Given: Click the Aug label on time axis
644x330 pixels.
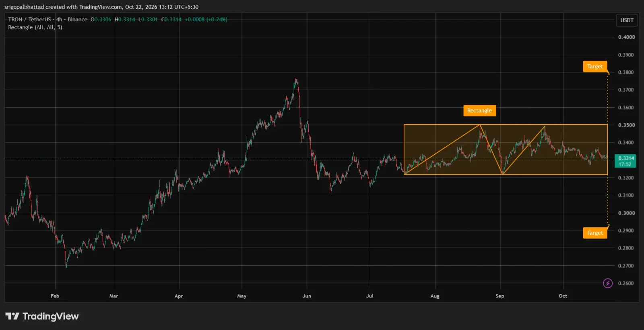Looking at the screenshot, I should [x=435, y=296].
